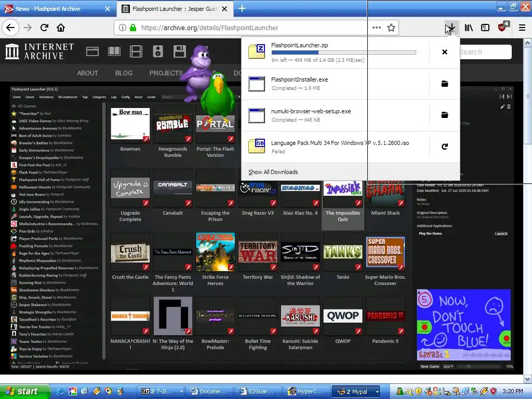Image resolution: width=532 pixels, height=399 pixels.
Task: Select the Flashpoint Hall of Fame playlist
Action: [54, 179]
